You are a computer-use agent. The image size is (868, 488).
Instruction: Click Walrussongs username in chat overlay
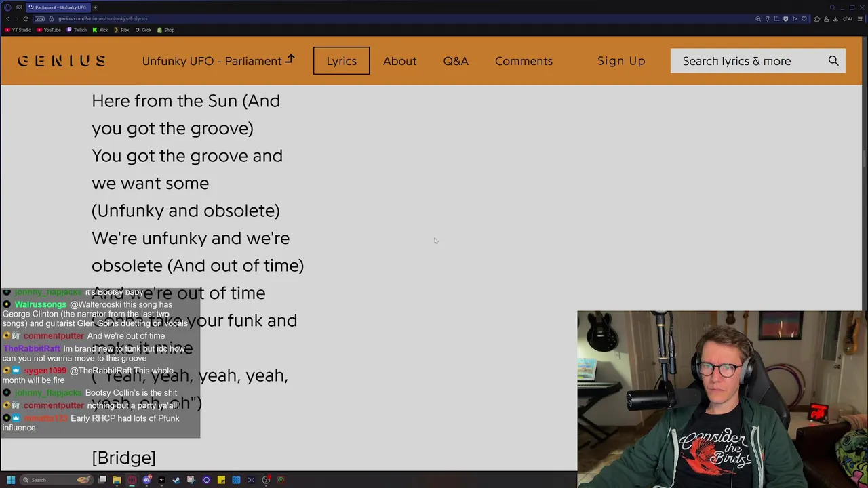41,305
